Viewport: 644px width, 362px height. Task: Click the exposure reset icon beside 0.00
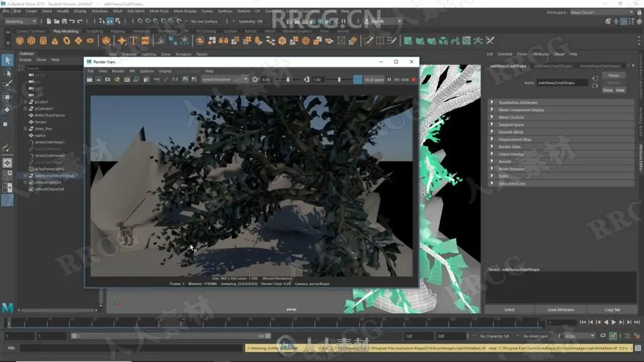pos(255,79)
